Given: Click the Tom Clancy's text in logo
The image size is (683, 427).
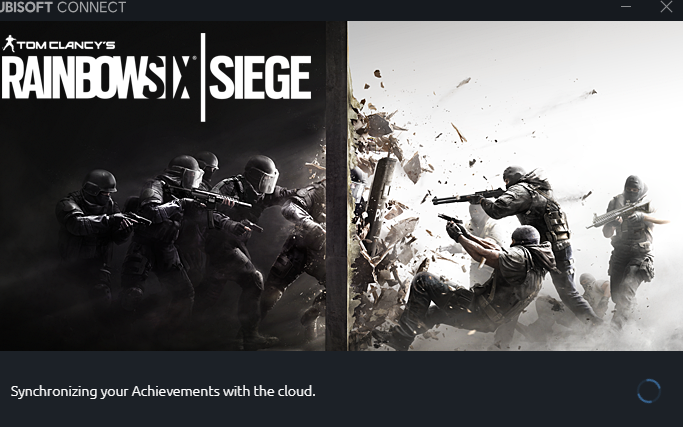Looking at the screenshot, I should (x=66, y=45).
